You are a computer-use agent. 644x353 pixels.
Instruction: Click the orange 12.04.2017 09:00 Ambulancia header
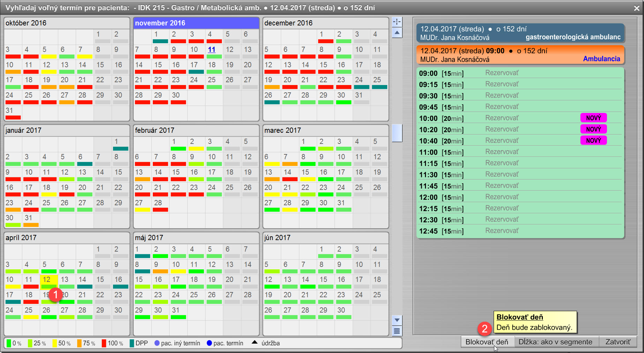(x=520, y=55)
